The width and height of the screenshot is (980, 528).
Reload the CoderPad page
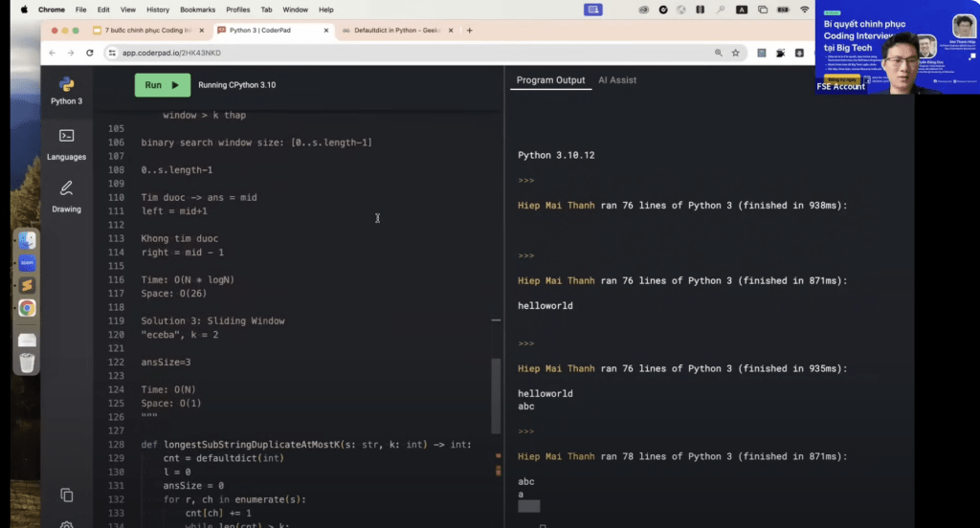point(89,54)
